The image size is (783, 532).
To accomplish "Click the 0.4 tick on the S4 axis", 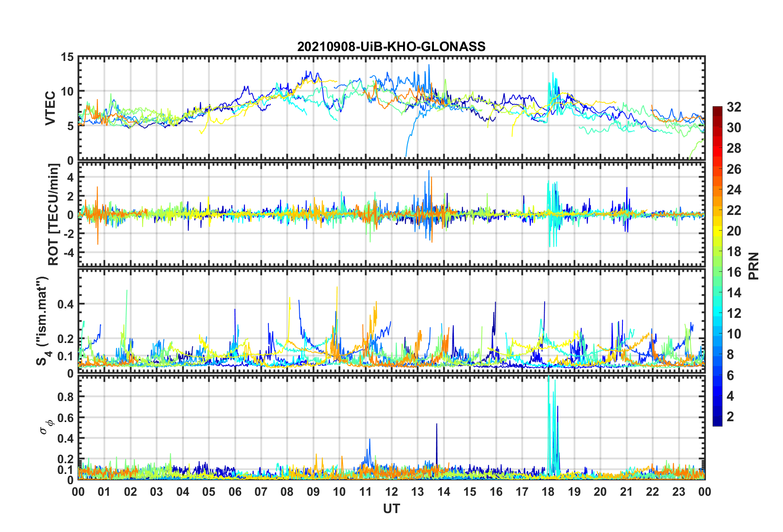I will tap(65, 304).
